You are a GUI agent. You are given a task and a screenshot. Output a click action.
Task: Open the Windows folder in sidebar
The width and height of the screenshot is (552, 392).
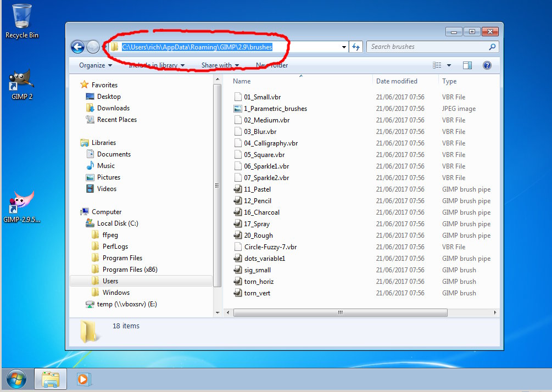tap(116, 293)
